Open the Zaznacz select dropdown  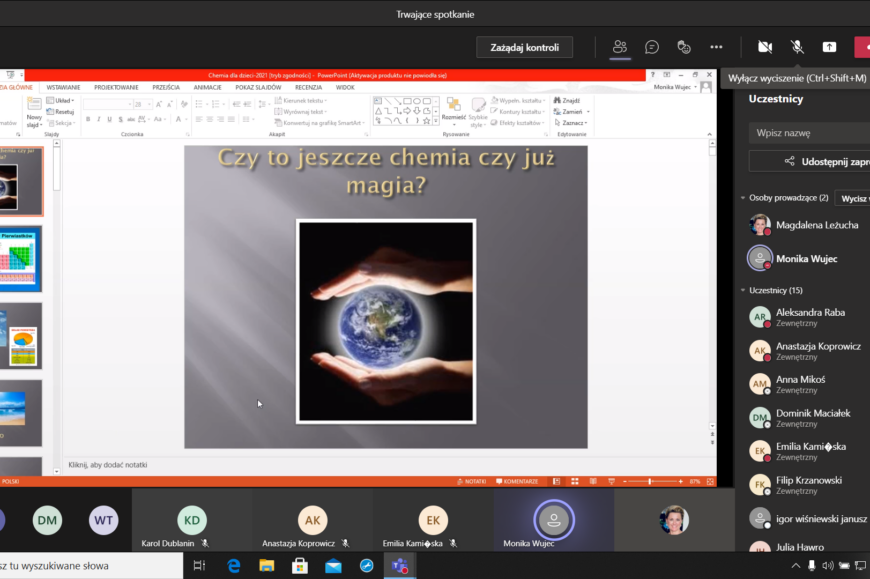pyautogui.click(x=571, y=123)
